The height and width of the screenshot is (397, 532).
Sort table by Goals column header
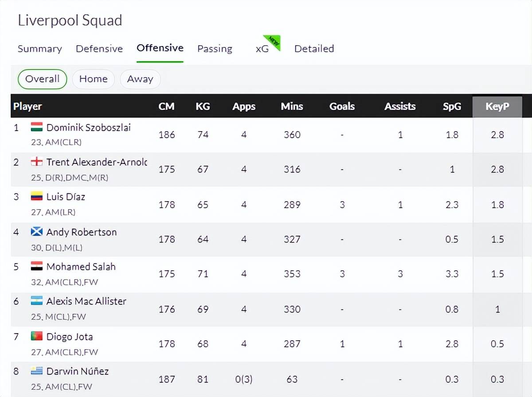[342, 106]
